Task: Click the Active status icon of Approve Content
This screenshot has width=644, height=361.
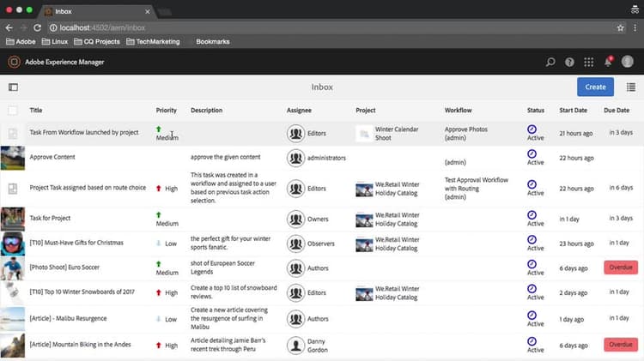Action: (532, 153)
